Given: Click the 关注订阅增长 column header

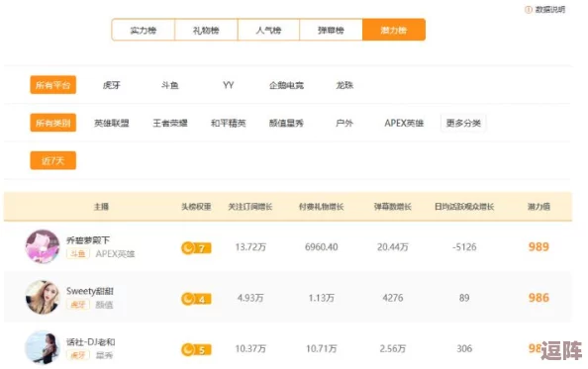Looking at the screenshot, I should 250,207.
